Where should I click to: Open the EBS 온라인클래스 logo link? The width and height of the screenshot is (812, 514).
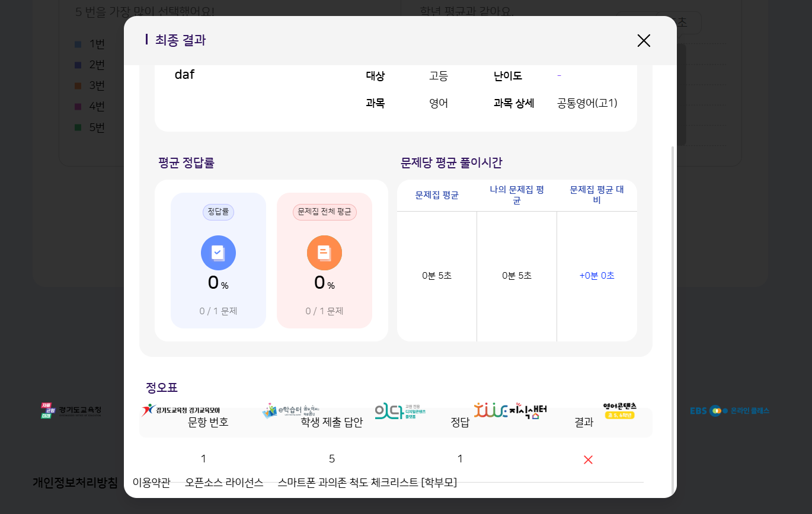tap(730, 410)
